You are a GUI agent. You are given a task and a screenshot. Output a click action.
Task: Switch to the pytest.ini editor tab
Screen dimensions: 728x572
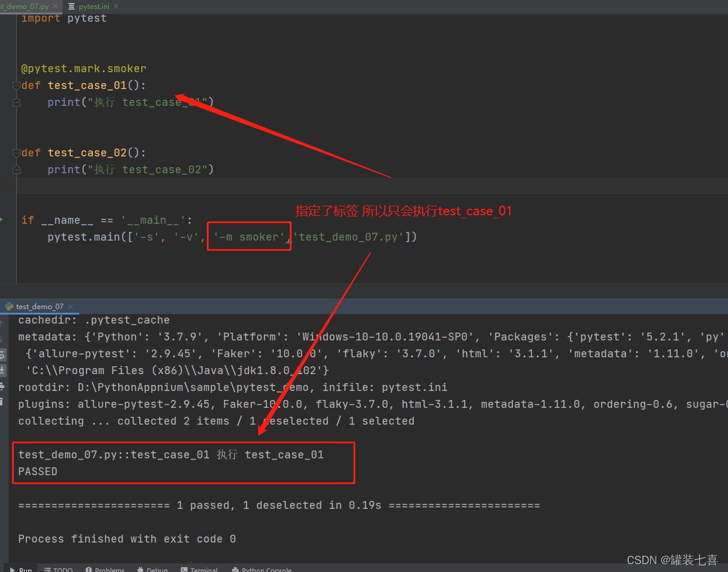pos(94,6)
